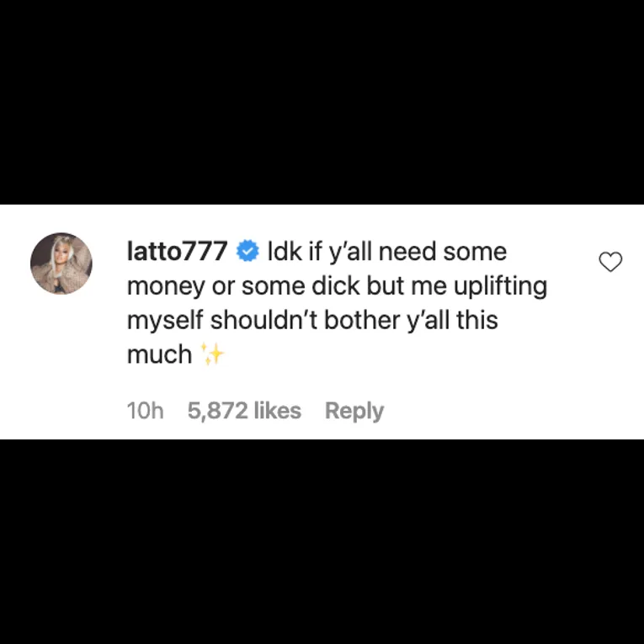Click the black area above the comment
644x644 pixels.
pyautogui.click(x=322, y=102)
